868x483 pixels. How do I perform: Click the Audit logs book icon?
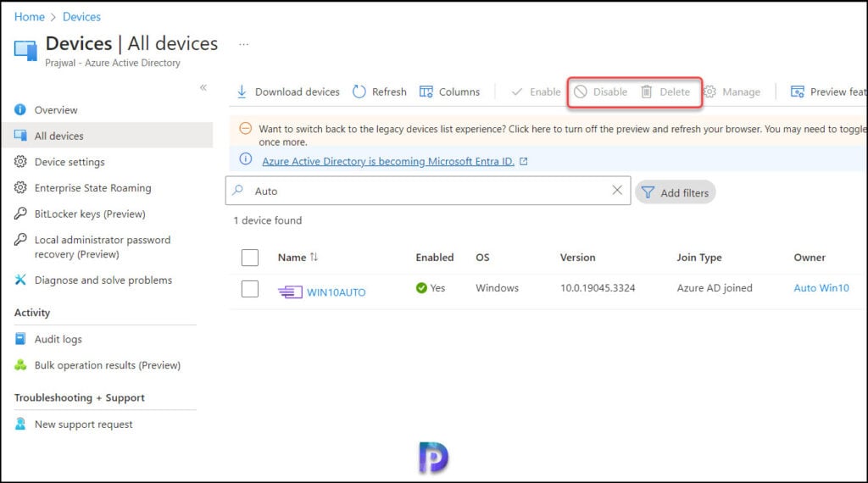[x=20, y=339]
